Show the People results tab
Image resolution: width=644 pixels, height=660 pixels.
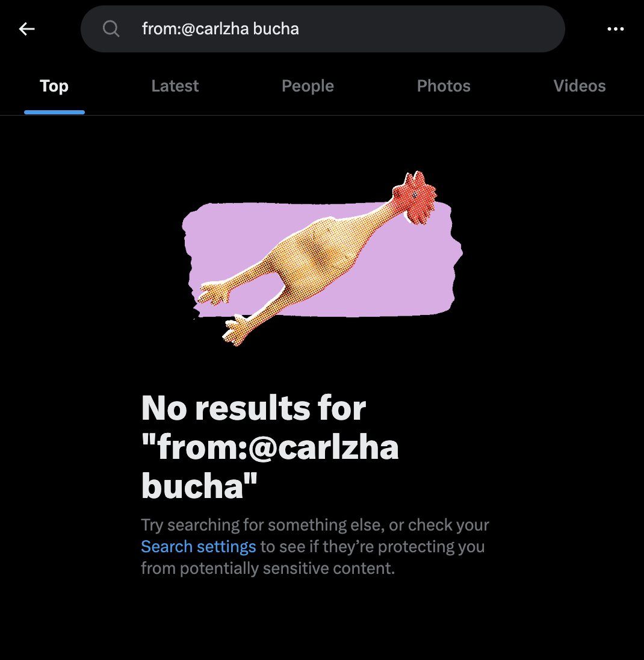(308, 86)
